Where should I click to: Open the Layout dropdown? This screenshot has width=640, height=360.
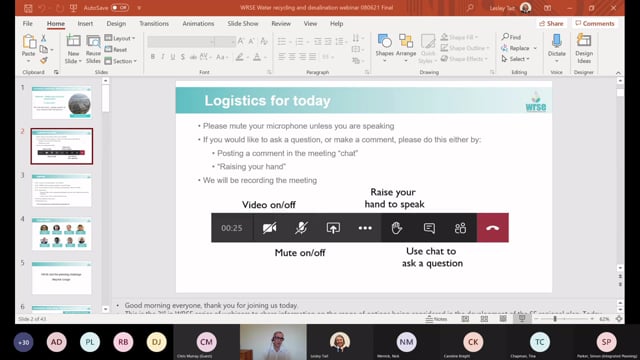(120, 38)
